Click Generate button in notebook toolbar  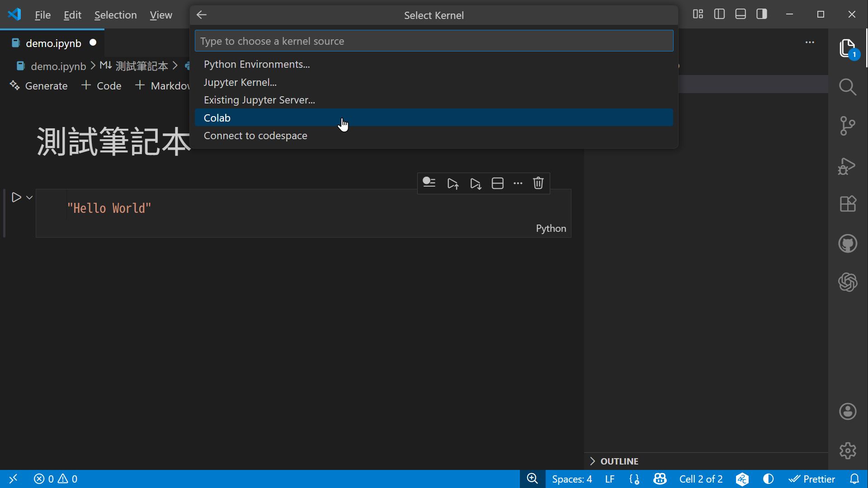tap(39, 85)
